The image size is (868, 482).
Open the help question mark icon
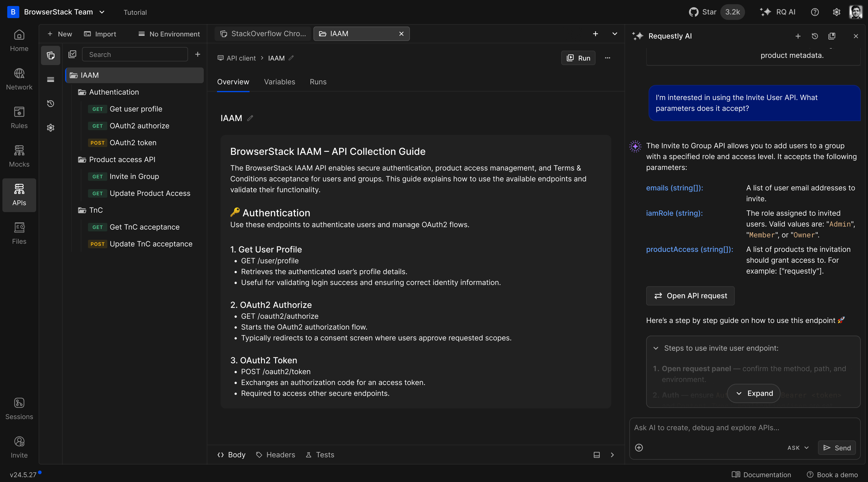[x=815, y=12]
